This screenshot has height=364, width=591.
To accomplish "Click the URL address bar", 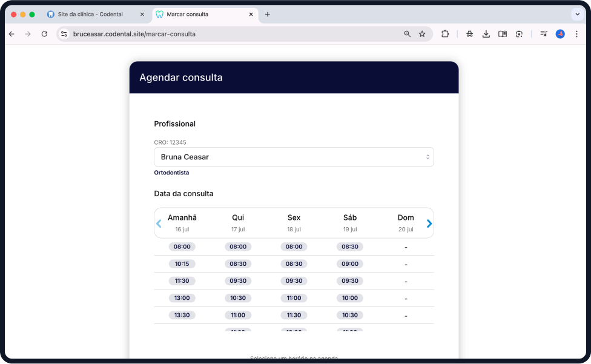I will 230,34.
